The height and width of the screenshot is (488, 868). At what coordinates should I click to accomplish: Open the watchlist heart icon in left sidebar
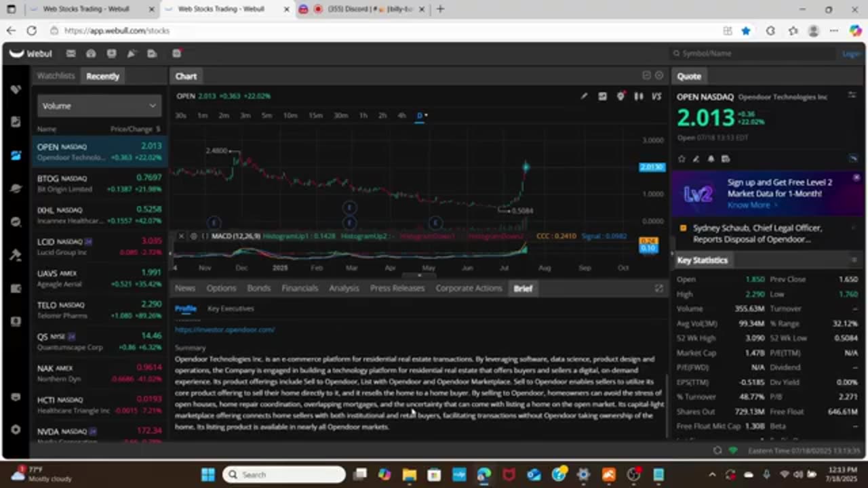point(16,89)
